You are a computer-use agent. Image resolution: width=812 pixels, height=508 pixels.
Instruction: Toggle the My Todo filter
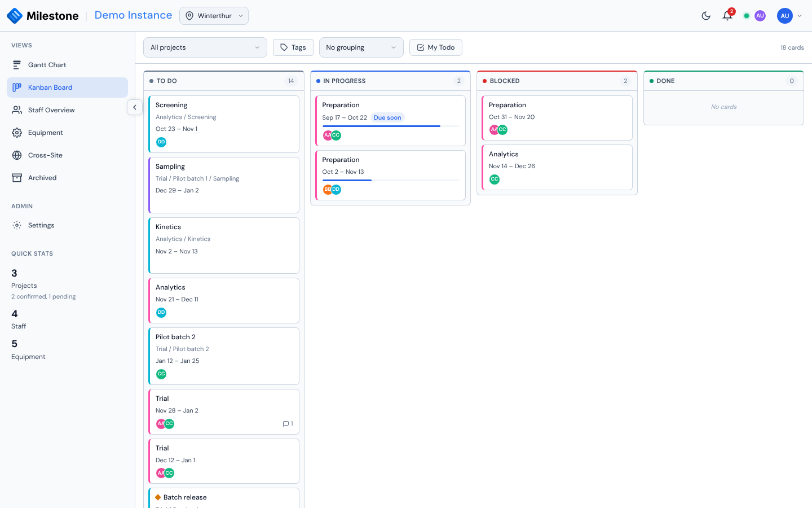click(436, 47)
